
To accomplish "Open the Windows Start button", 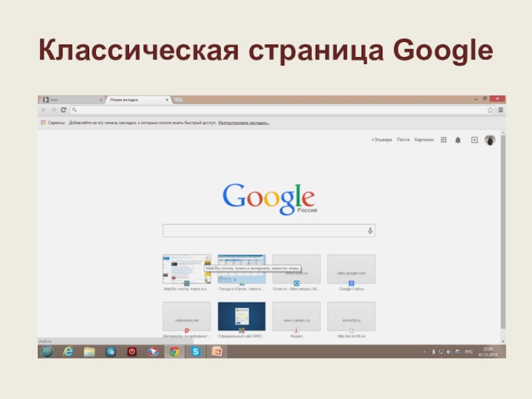I will tap(47, 352).
